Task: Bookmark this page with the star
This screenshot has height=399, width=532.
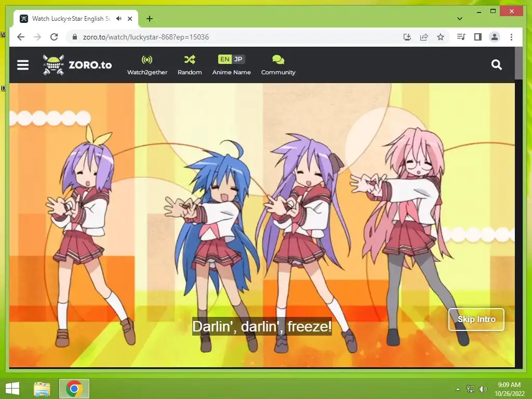Action: point(441,37)
